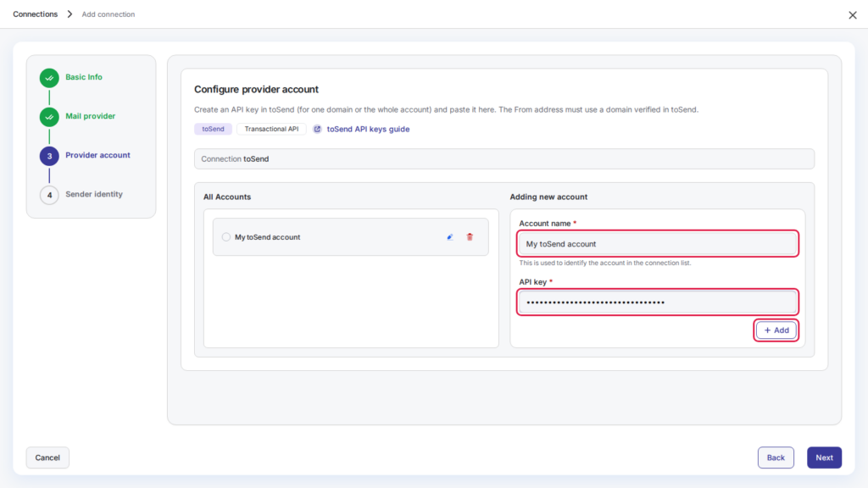Click the + Add button
Image resolution: width=868 pixels, height=488 pixels.
click(x=776, y=330)
